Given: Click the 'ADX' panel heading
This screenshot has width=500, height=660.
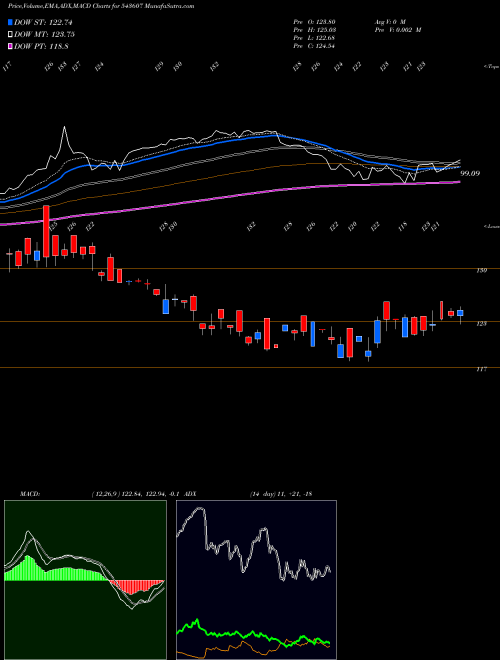Looking at the screenshot, I should coord(190,494).
